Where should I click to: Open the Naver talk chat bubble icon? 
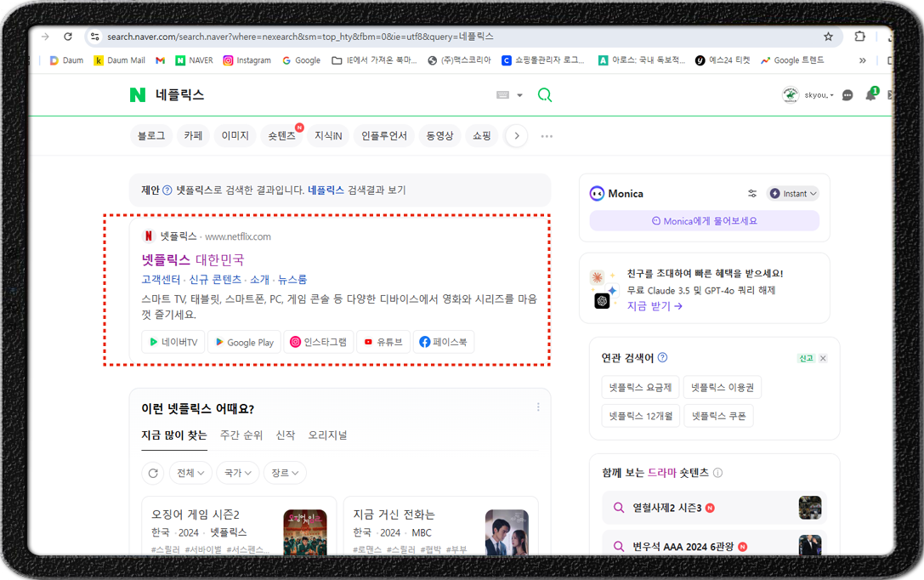tap(847, 95)
